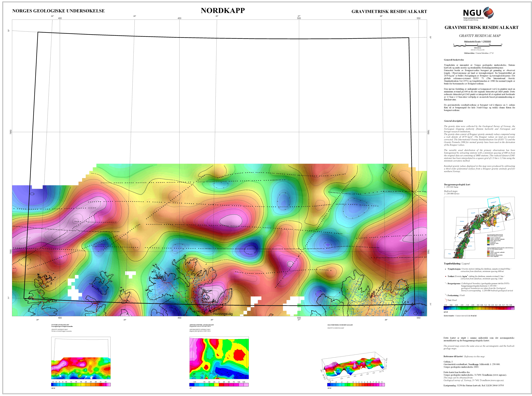Click the GRAVITY RESIDUAL MAP italic subtitle
This screenshot has width=532, height=396.
(x=480, y=36)
